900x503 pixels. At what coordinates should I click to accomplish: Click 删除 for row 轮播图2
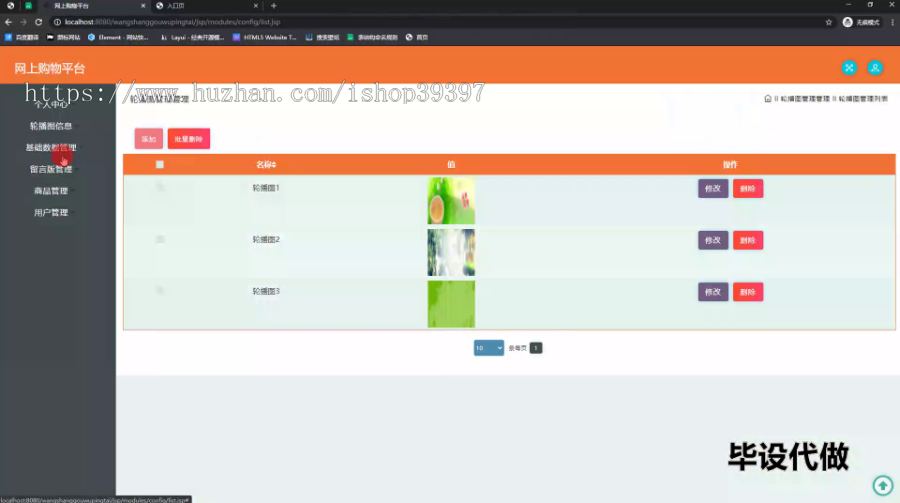[x=748, y=240]
